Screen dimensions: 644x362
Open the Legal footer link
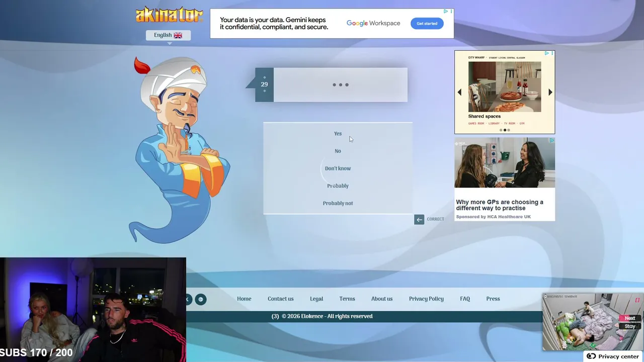316,299
